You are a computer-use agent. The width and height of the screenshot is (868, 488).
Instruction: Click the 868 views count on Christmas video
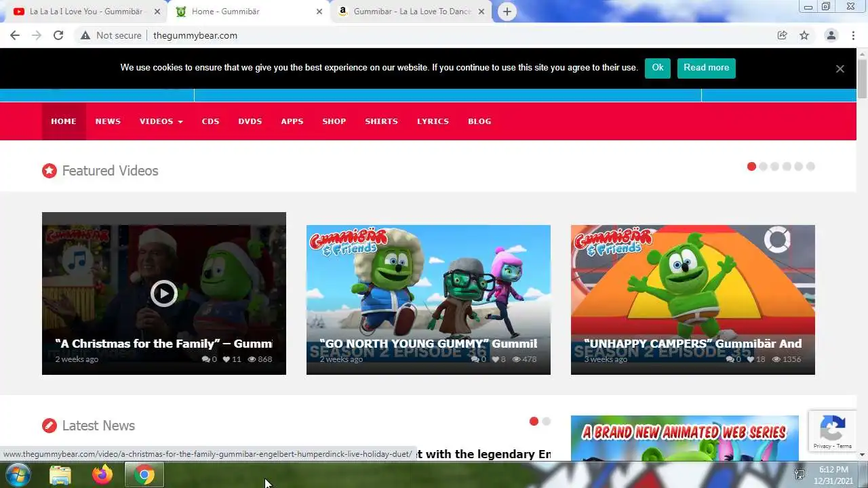260,359
